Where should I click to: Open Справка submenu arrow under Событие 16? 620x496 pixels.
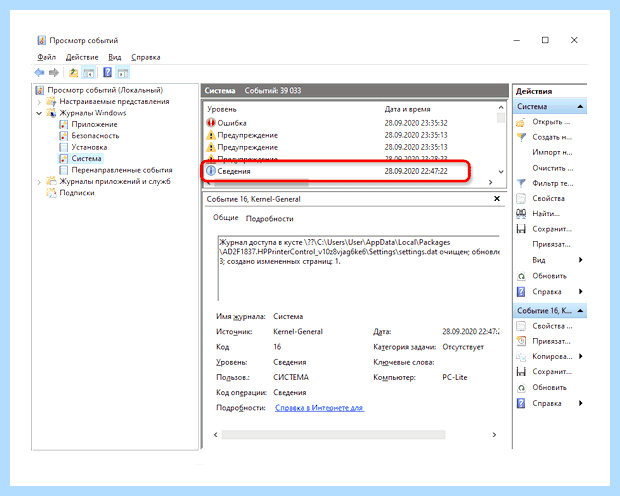(x=580, y=403)
